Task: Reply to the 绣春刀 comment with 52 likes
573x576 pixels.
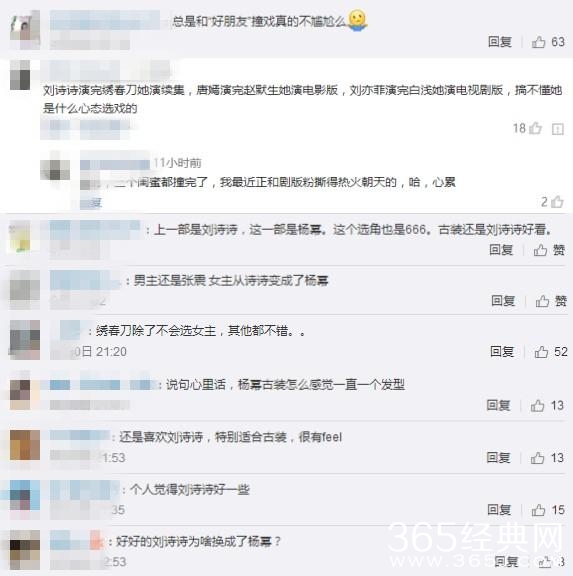Action: 502,352
